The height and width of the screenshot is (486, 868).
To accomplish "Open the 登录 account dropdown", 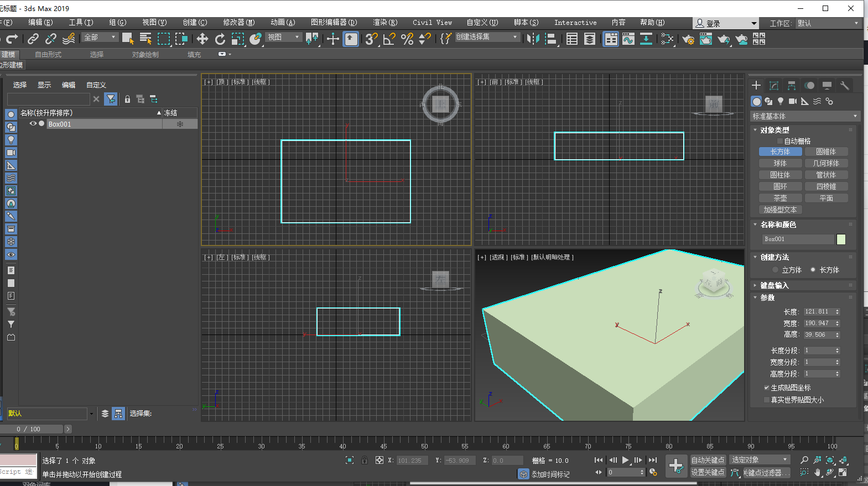I will 726,23.
